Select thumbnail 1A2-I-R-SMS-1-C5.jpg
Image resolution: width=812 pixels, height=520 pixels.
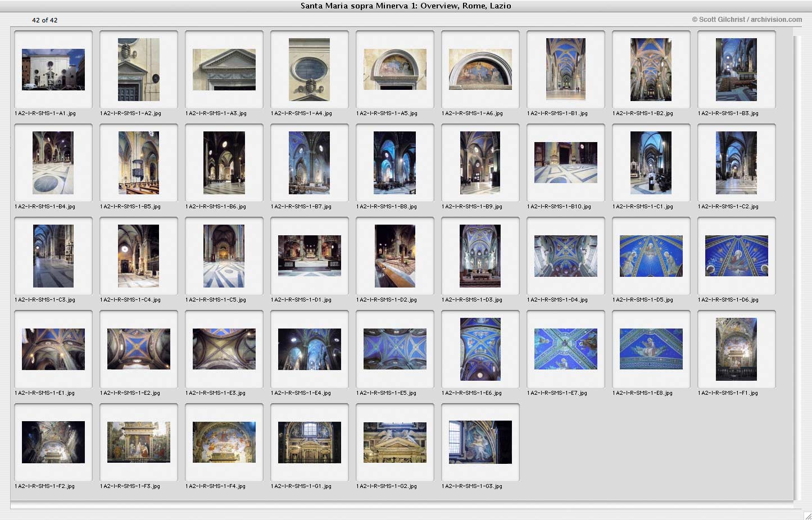[224, 256]
